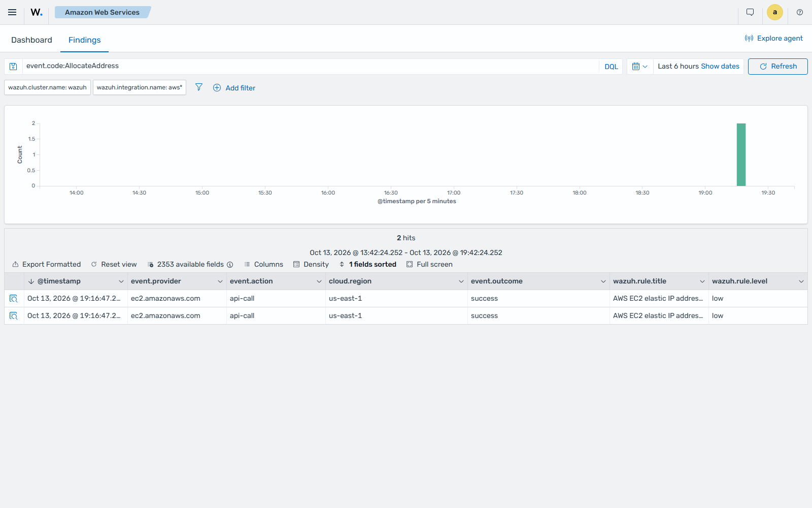The image size is (812, 508).
Task: Open the Columns selector
Action: click(263, 264)
